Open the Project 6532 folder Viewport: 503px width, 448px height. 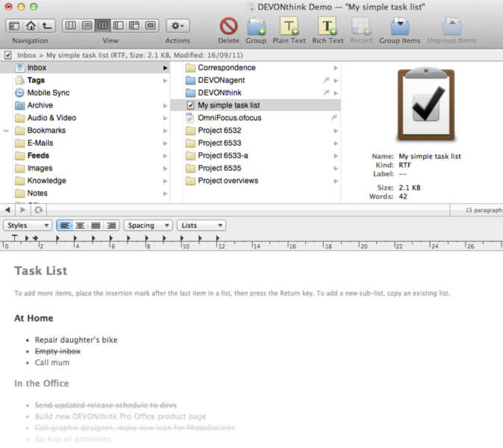[x=256, y=130]
